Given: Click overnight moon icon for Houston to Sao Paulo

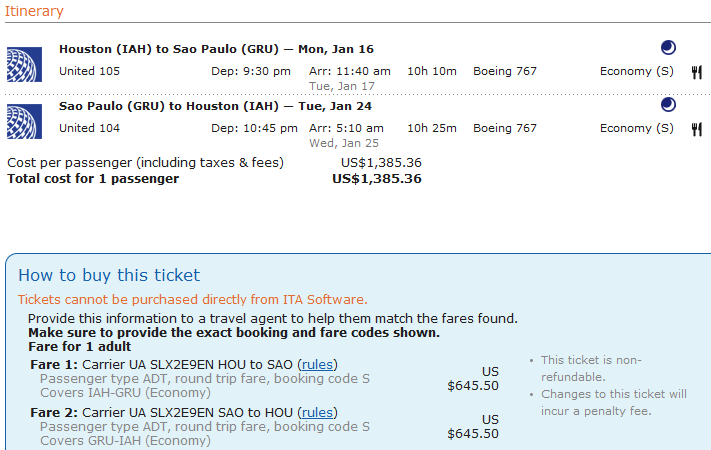Looking at the screenshot, I should [669, 47].
